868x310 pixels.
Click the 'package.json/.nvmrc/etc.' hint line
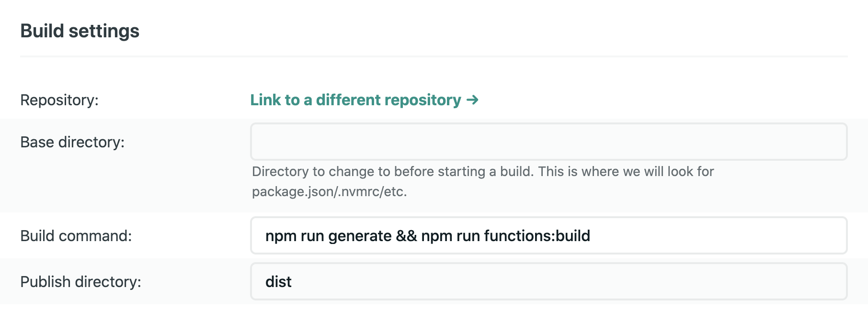[329, 191]
